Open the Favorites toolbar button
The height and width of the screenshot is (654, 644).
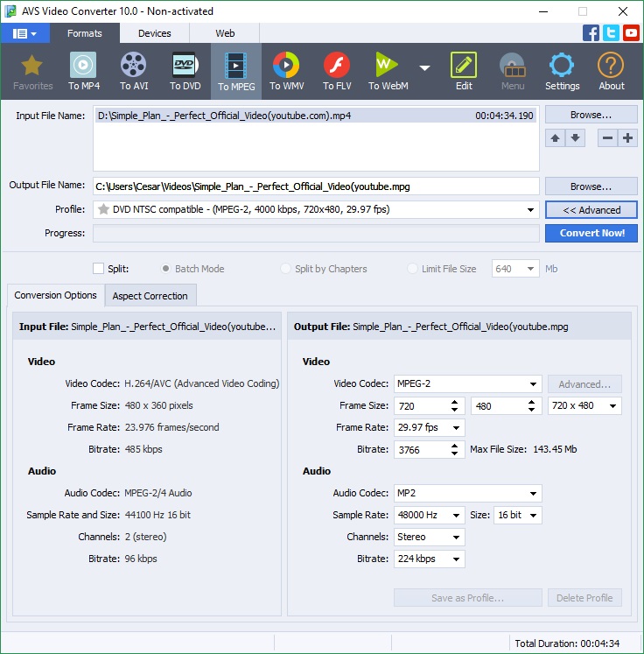[x=32, y=72]
